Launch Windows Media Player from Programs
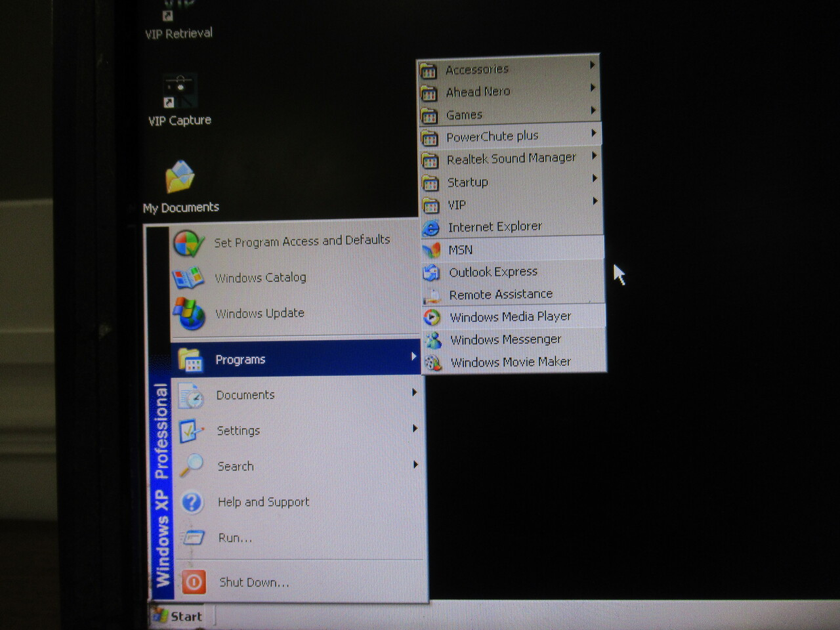Image resolution: width=840 pixels, height=630 pixels. (x=513, y=317)
